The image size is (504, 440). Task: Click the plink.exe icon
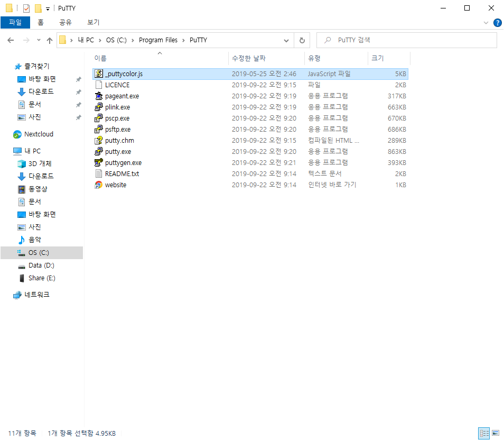[99, 107]
